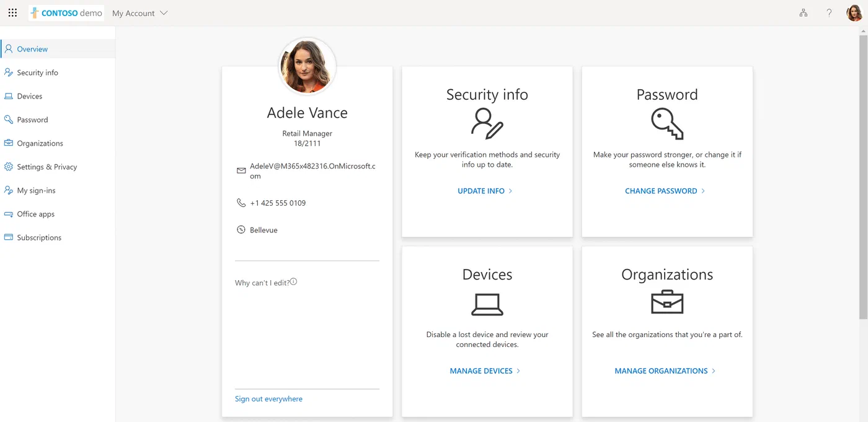Image resolution: width=868 pixels, height=422 pixels.
Task: Open the organization chart icon in header
Action: pos(804,13)
